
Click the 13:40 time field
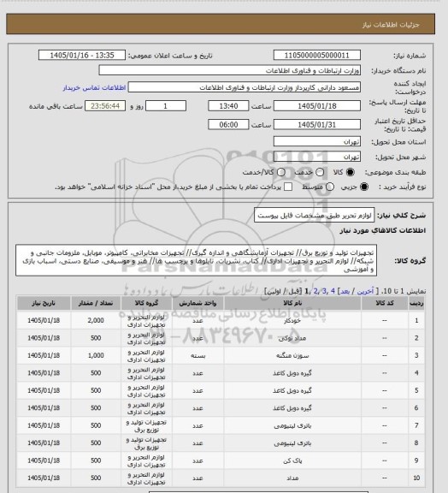(x=228, y=106)
